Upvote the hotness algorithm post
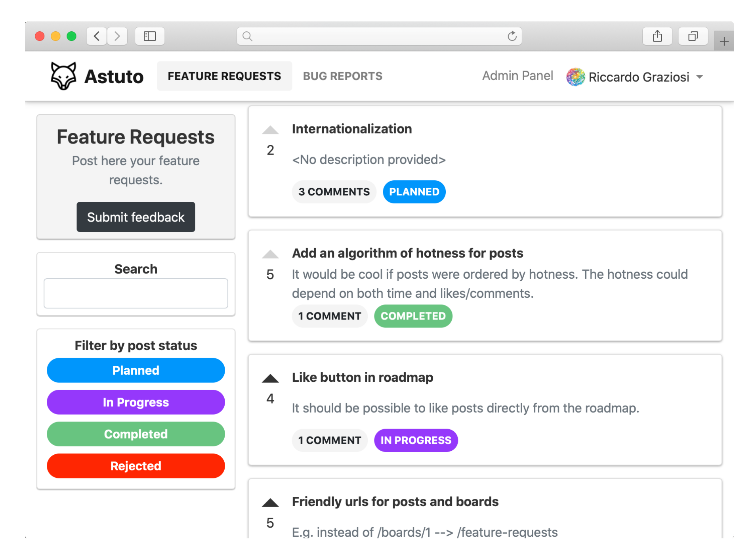The width and height of the screenshot is (756, 555). pyautogui.click(x=270, y=254)
